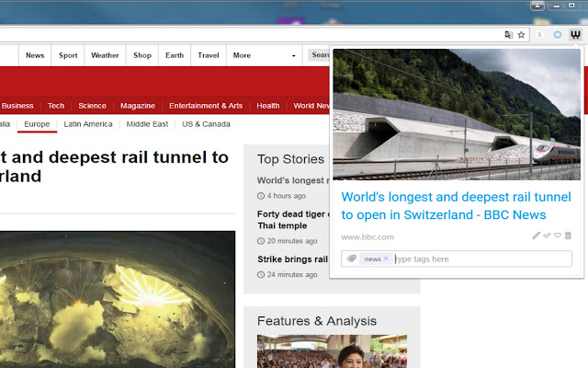
Task: Open the Weather section
Action: pyautogui.click(x=105, y=55)
